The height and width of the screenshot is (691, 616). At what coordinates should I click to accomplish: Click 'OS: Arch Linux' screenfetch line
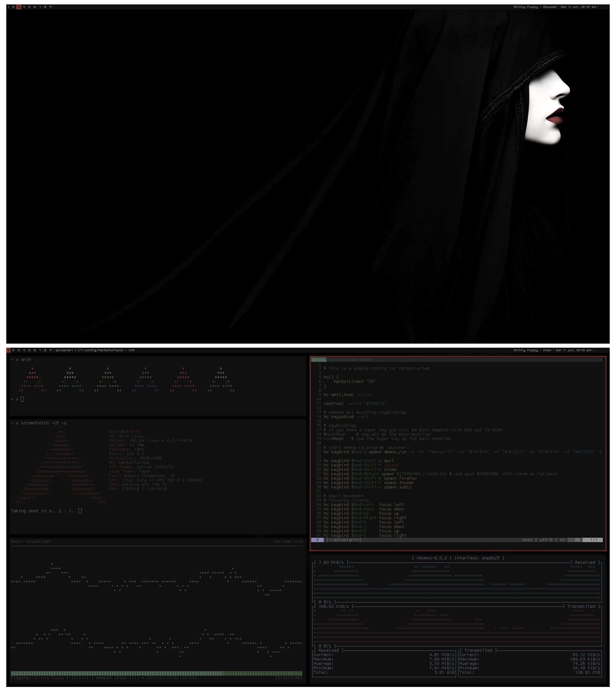(x=127, y=436)
